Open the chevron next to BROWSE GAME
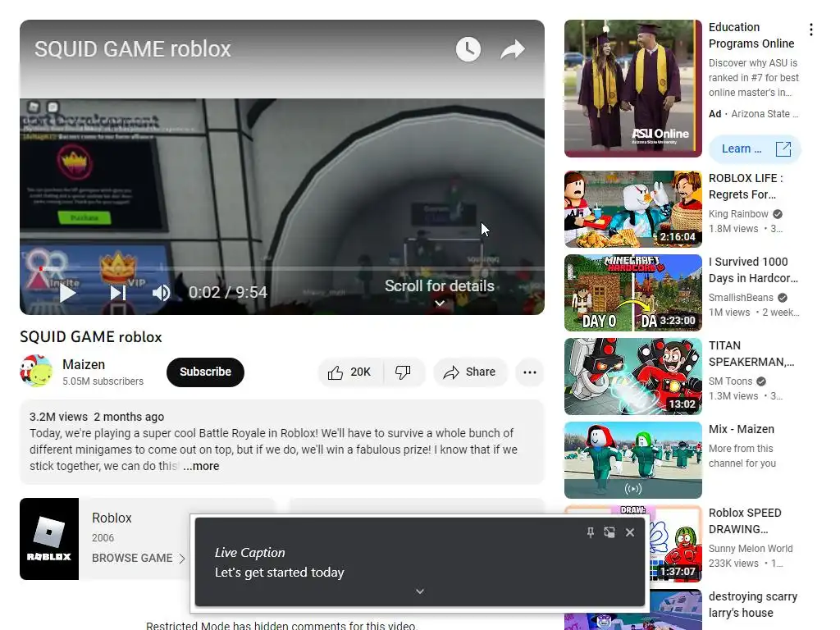 pyautogui.click(x=182, y=558)
